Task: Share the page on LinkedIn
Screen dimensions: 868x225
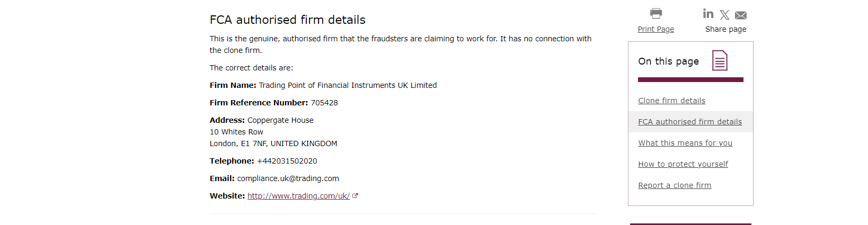Action: tap(708, 14)
